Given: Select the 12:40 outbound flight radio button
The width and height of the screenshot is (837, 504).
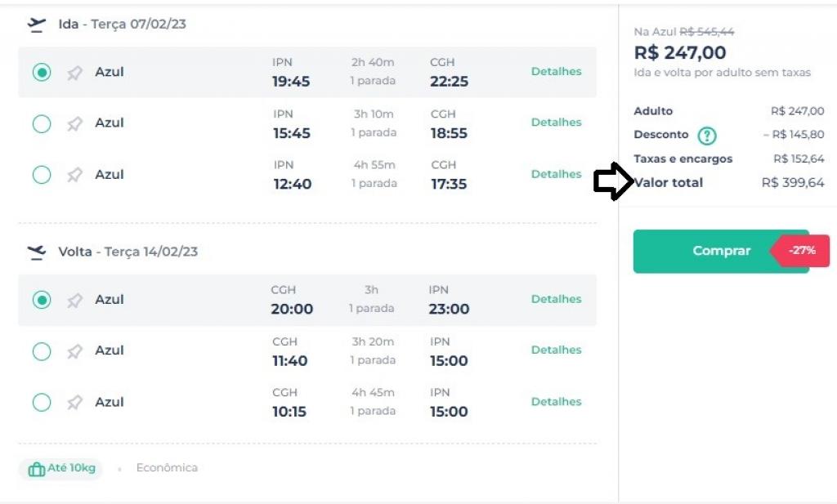Looking at the screenshot, I should (42, 175).
